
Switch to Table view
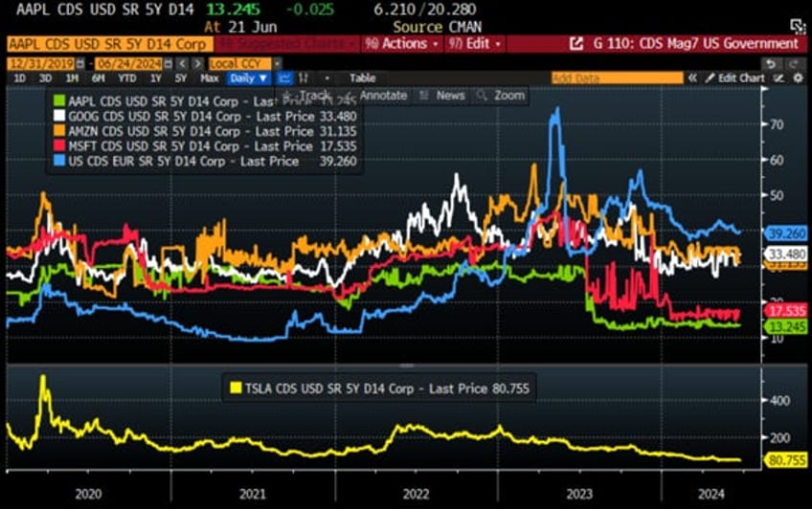pos(362,78)
